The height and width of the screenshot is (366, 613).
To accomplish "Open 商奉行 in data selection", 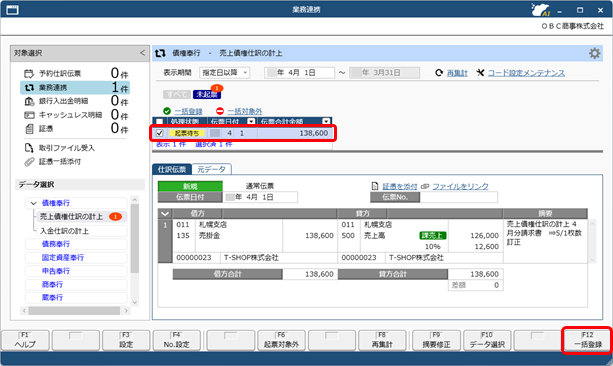I will 76,284.
